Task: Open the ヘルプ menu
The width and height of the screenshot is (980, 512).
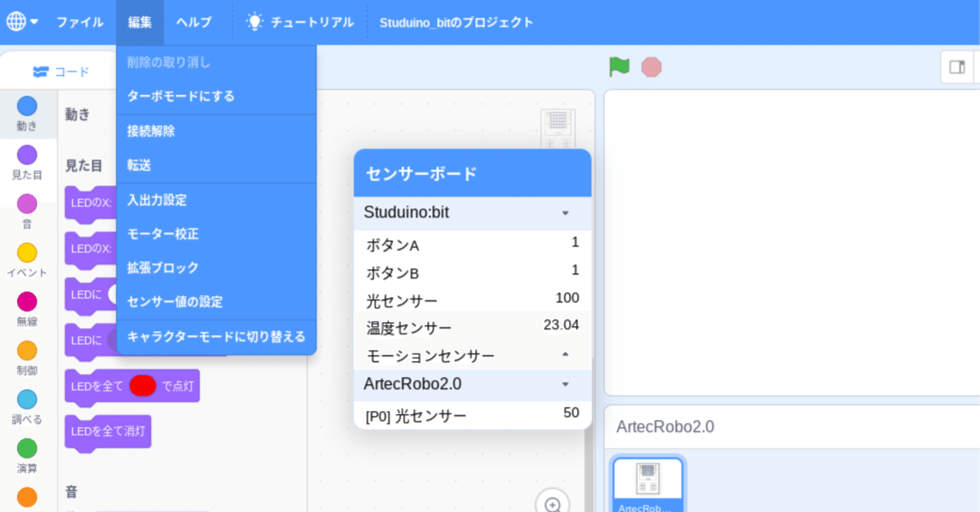Action: tap(194, 21)
